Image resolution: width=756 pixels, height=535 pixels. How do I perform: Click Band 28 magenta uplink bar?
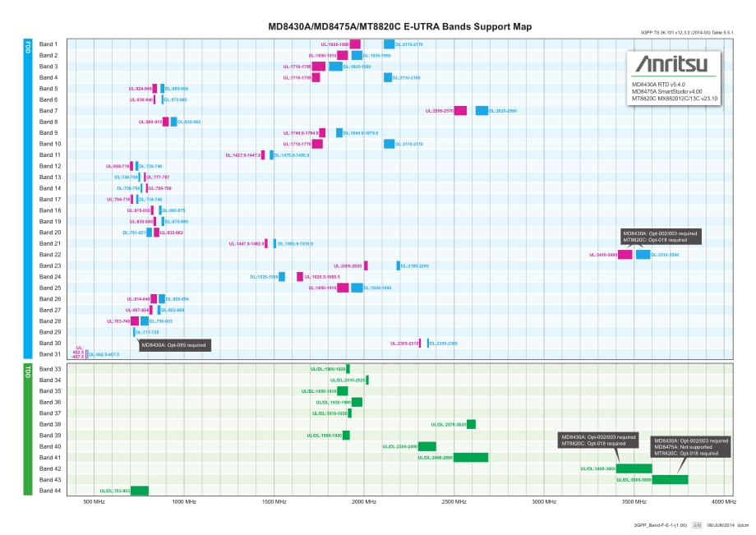[135, 321]
